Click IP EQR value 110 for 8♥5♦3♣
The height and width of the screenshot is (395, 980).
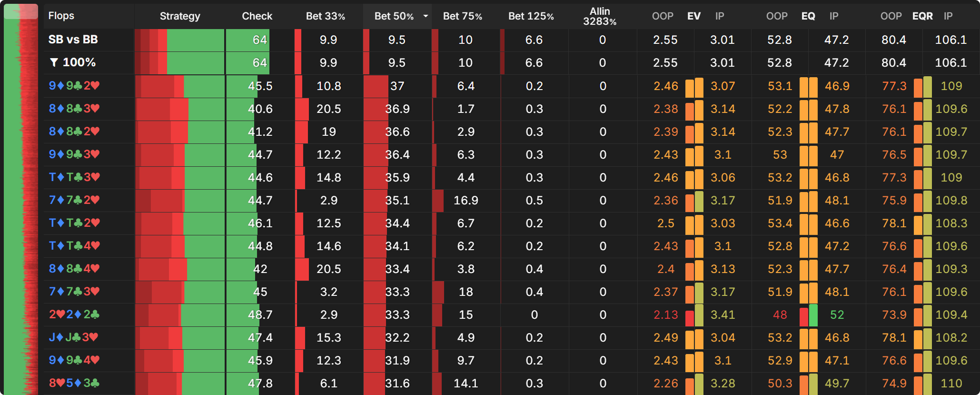pyautogui.click(x=951, y=384)
